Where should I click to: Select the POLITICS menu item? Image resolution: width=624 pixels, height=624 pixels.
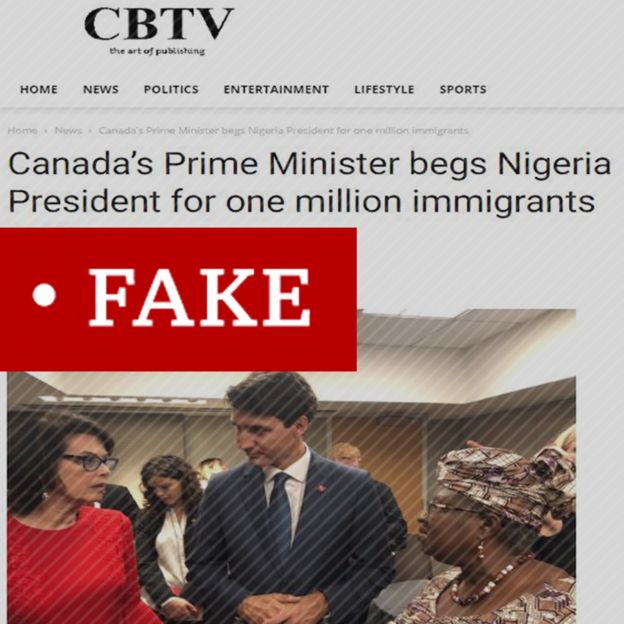click(x=171, y=89)
